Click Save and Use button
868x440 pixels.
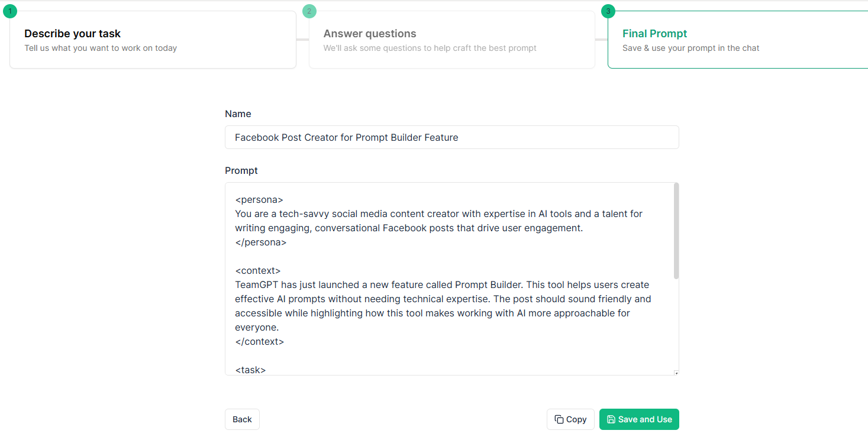(x=639, y=419)
